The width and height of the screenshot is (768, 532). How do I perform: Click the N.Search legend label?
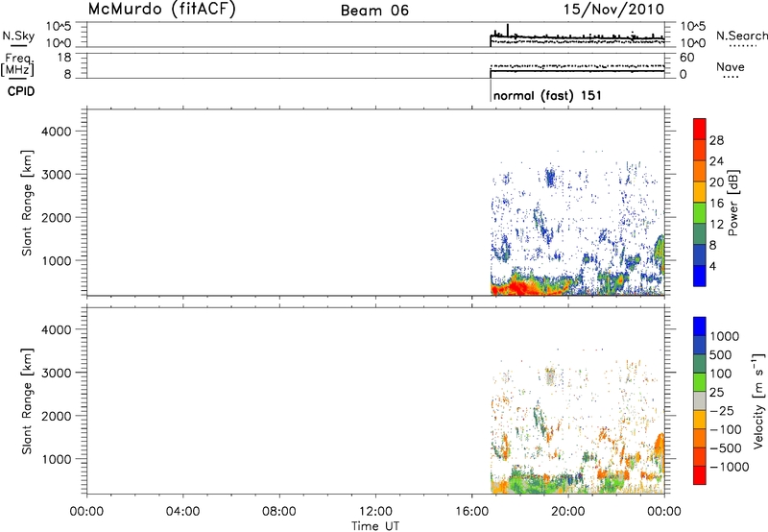click(x=741, y=36)
